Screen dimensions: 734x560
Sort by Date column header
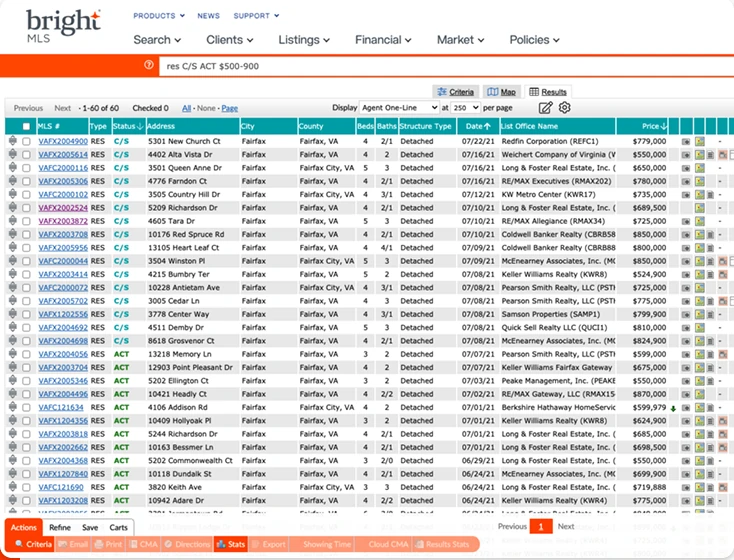point(478,126)
